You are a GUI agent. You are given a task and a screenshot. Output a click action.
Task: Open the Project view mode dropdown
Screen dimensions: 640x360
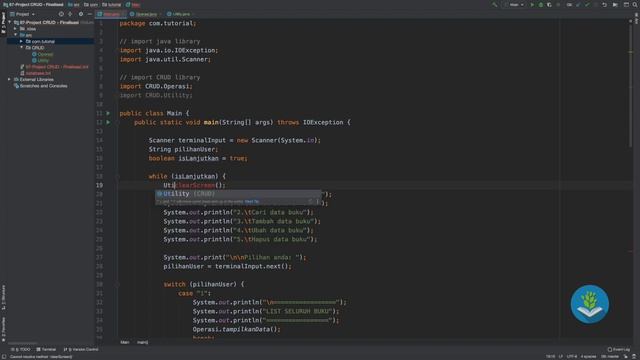click(22, 14)
